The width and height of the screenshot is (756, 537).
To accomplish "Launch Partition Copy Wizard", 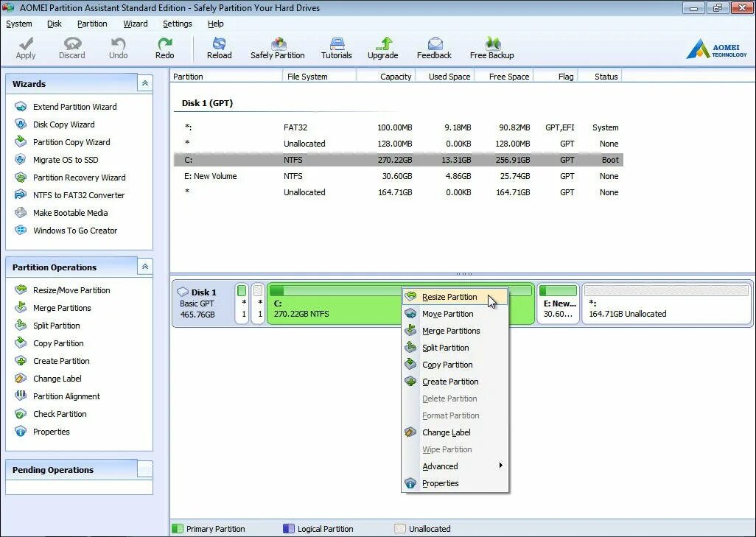I will pyautogui.click(x=63, y=142).
